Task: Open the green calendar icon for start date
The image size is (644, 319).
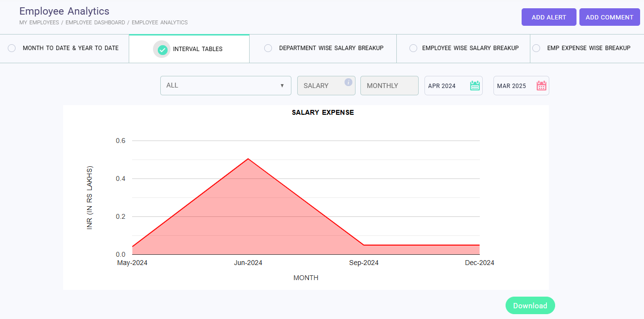Action: (475, 86)
